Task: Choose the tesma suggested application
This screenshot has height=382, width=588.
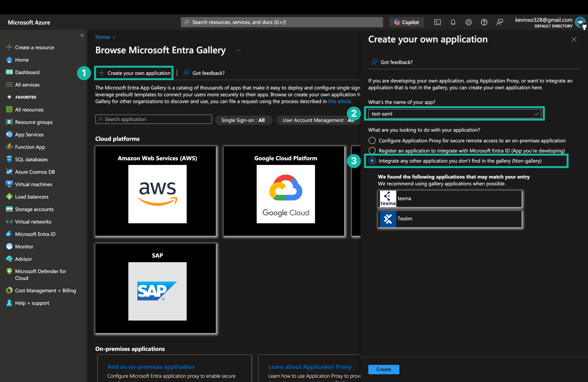Action: coord(450,199)
